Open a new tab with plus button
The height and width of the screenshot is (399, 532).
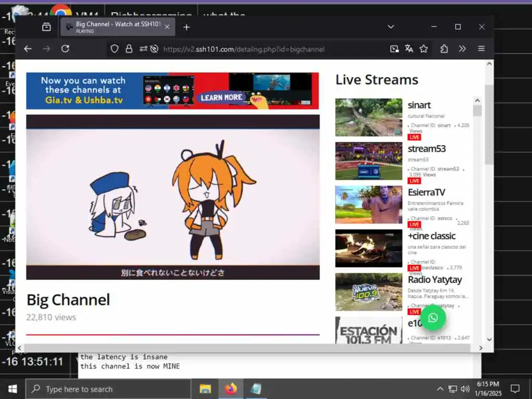coord(187,27)
